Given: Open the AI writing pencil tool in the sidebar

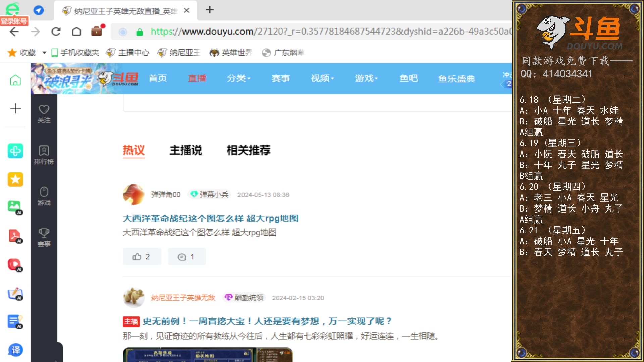Looking at the screenshot, I should pyautogui.click(x=15, y=294).
